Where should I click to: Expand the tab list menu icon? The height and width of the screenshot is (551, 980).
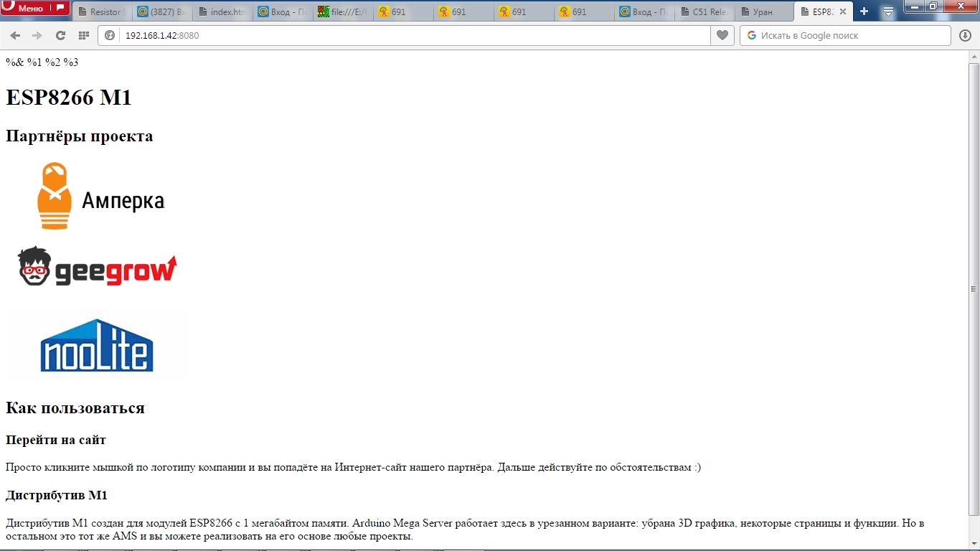coord(888,11)
